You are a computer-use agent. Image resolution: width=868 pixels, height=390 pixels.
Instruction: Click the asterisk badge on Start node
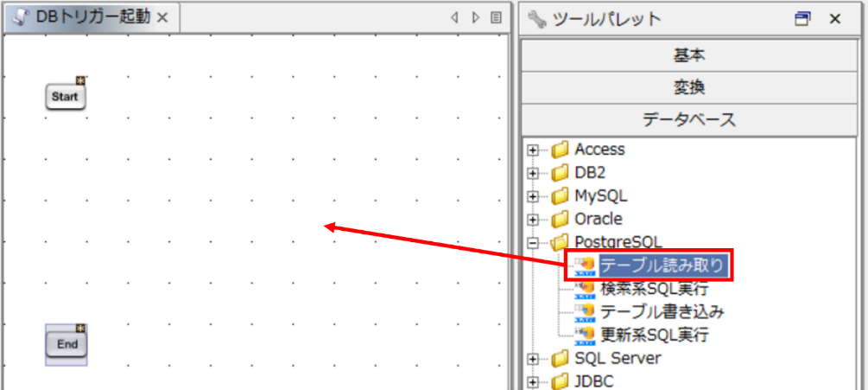[81, 81]
